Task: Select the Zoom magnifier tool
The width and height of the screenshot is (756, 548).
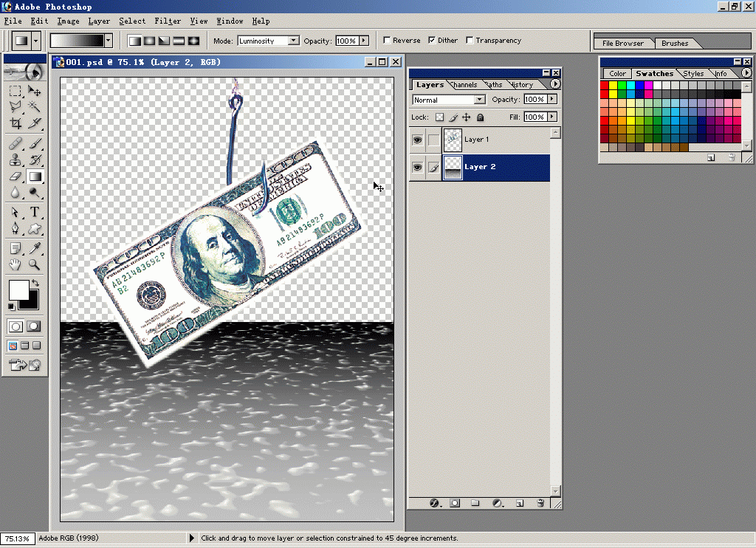Action: pos(34,264)
